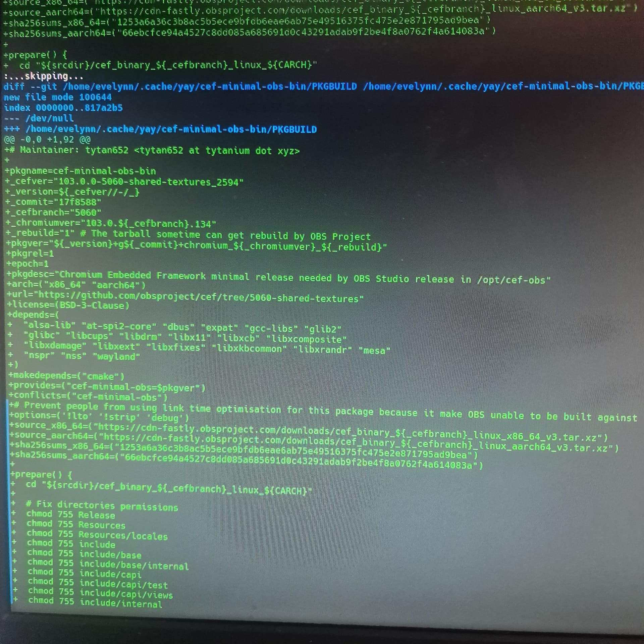
Task: Click the top 'sha256sums_x86_64=' line
Action: 247,22
